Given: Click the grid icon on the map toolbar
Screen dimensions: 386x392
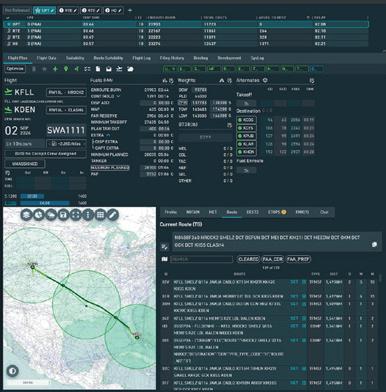Looking at the screenshot, I should pos(100,215).
